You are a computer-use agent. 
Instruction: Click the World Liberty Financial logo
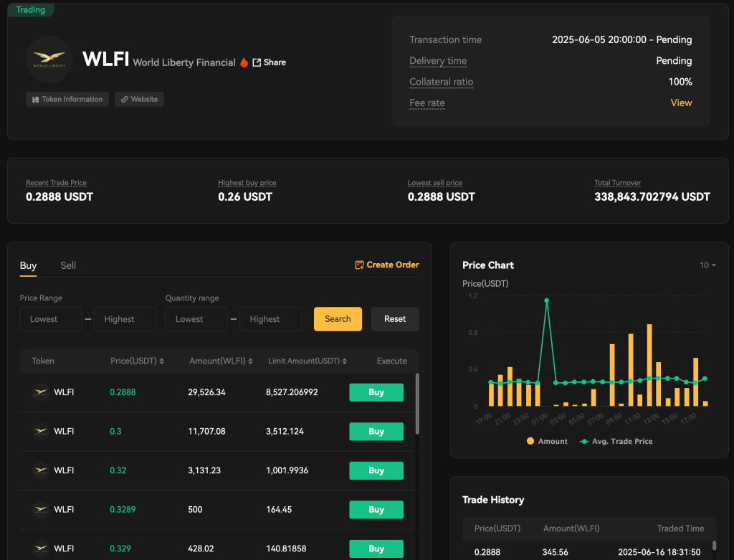tap(49, 60)
